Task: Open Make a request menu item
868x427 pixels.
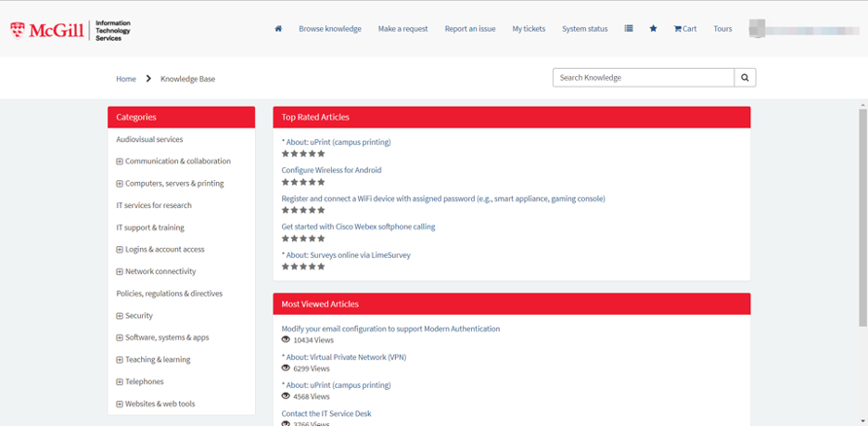Action: pyautogui.click(x=403, y=29)
